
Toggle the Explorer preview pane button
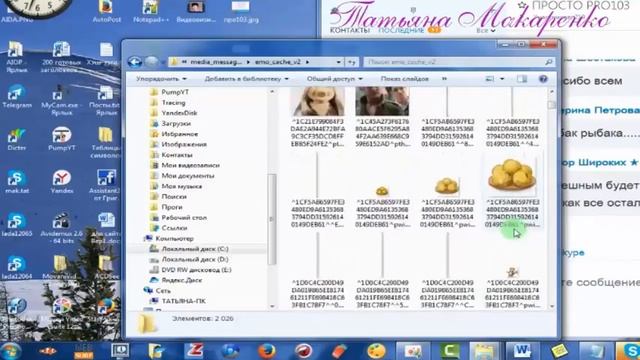point(522,79)
